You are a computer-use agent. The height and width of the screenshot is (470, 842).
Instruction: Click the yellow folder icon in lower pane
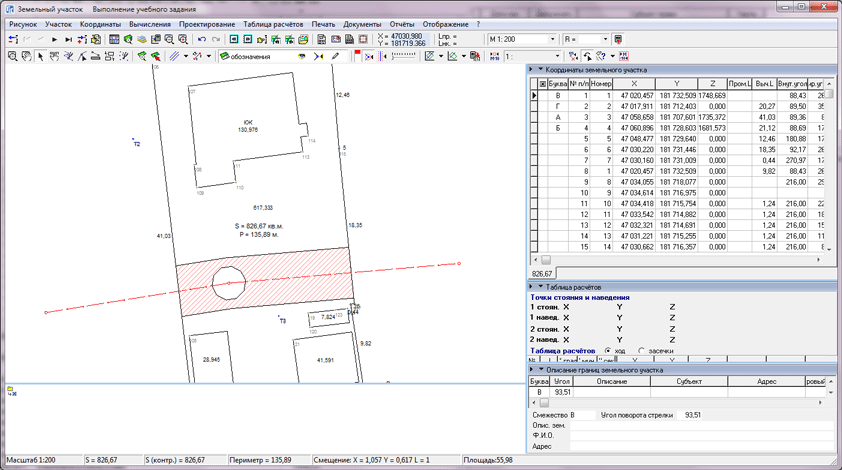point(11,391)
